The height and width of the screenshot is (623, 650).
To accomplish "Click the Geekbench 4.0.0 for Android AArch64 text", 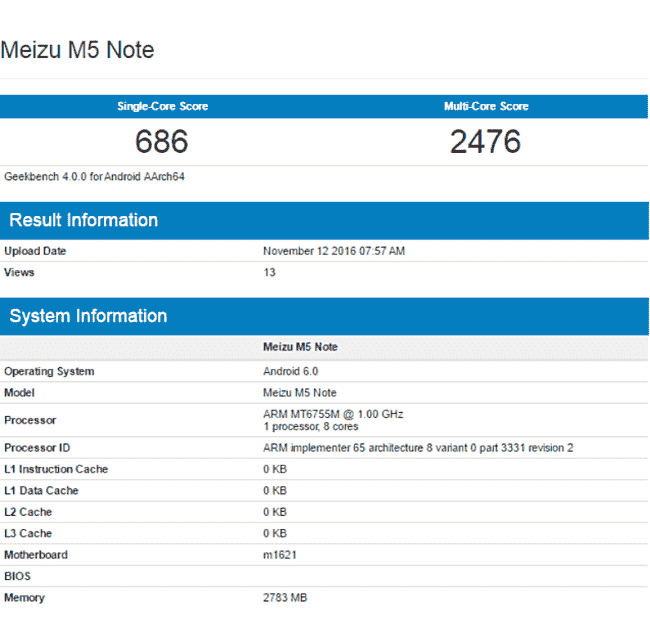I will click(x=95, y=177).
